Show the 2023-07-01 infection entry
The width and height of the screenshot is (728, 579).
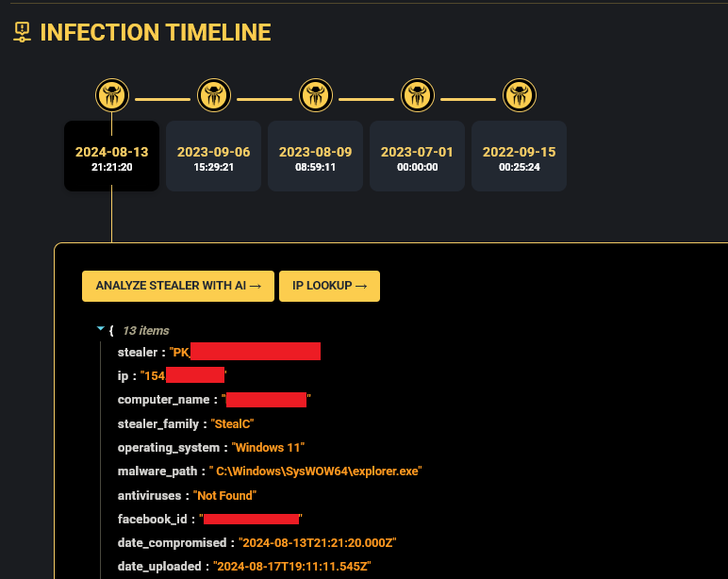click(x=417, y=157)
